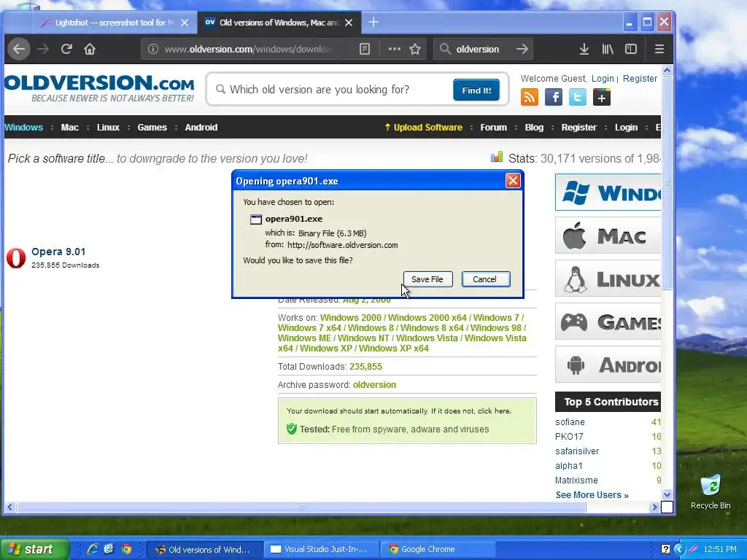
Task: Open the RSS feed icon
Action: pos(530,97)
